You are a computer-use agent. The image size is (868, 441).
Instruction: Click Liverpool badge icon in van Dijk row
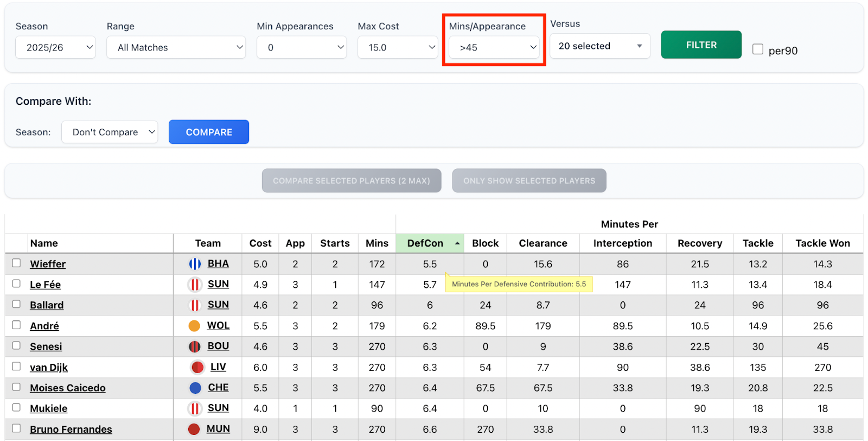tap(197, 367)
